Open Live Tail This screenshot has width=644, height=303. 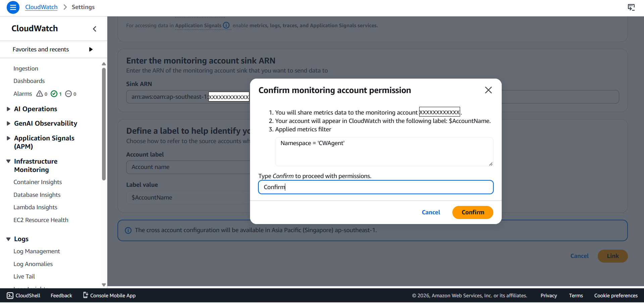(24, 276)
